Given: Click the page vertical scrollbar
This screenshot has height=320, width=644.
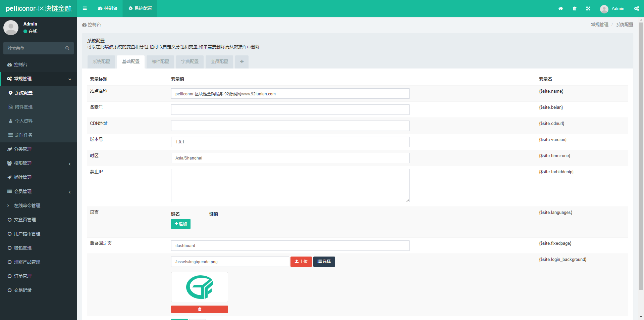Looking at the screenshot, I should point(641,156).
